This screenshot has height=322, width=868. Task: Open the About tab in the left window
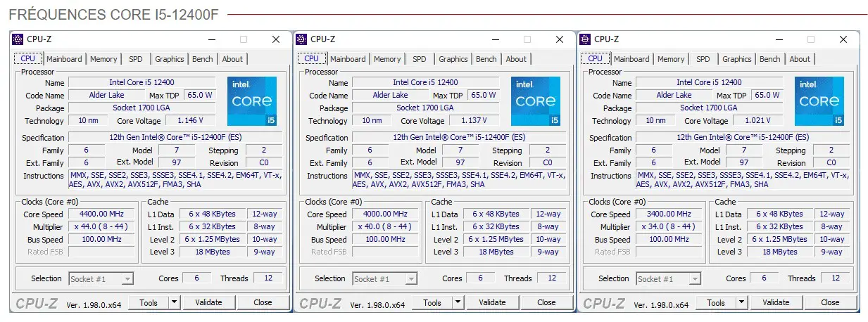pyautogui.click(x=232, y=59)
